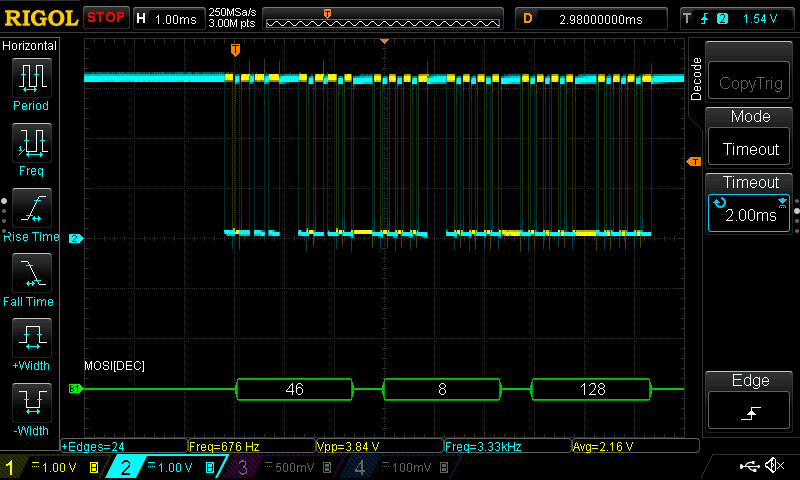Click the USB status icon
Image resolution: width=800 pixels, height=480 pixels.
pyautogui.click(x=749, y=466)
